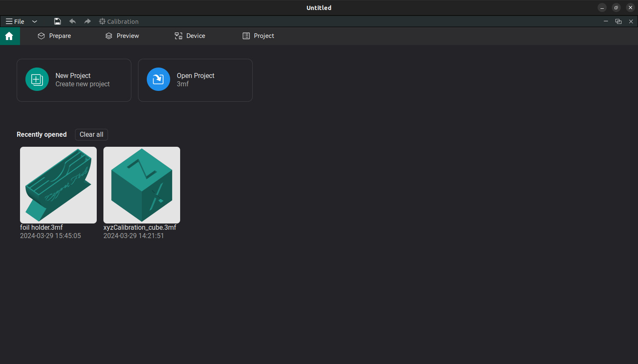This screenshot has height=364, width=638.
Task: Open the Device tab
Action: [x=190, y=36]
